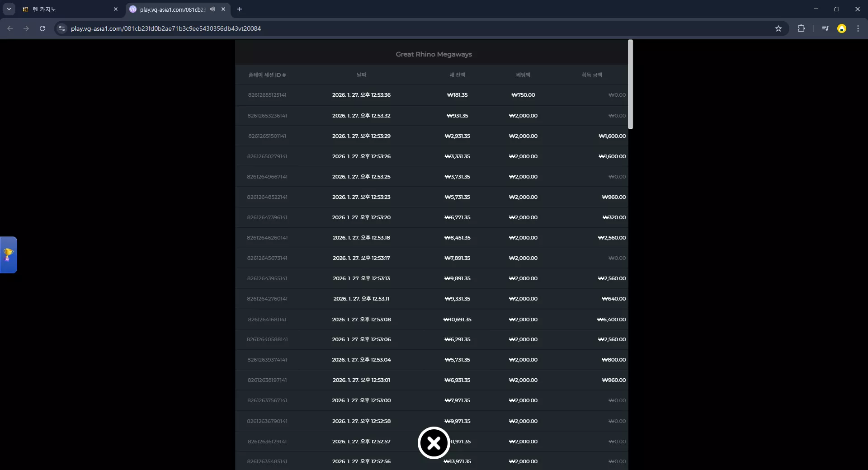
Task: Select the date 오후 12:53:00 entry
Action: tap(361, 400)
